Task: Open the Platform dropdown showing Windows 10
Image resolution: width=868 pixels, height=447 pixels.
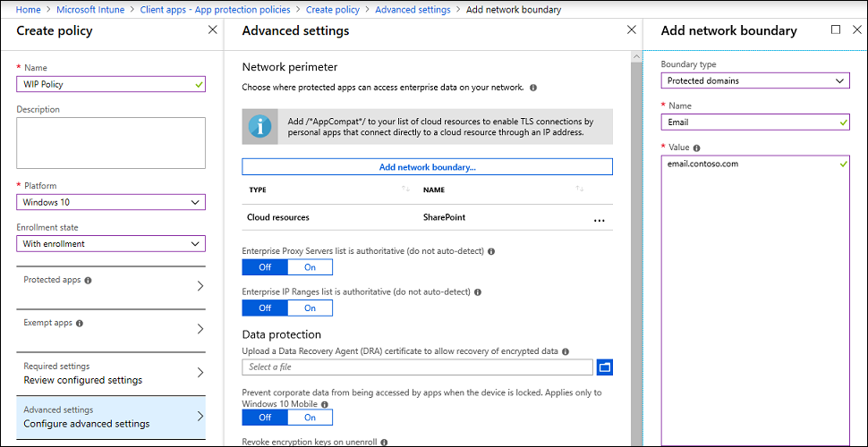Action: click(x=111, y=202)
